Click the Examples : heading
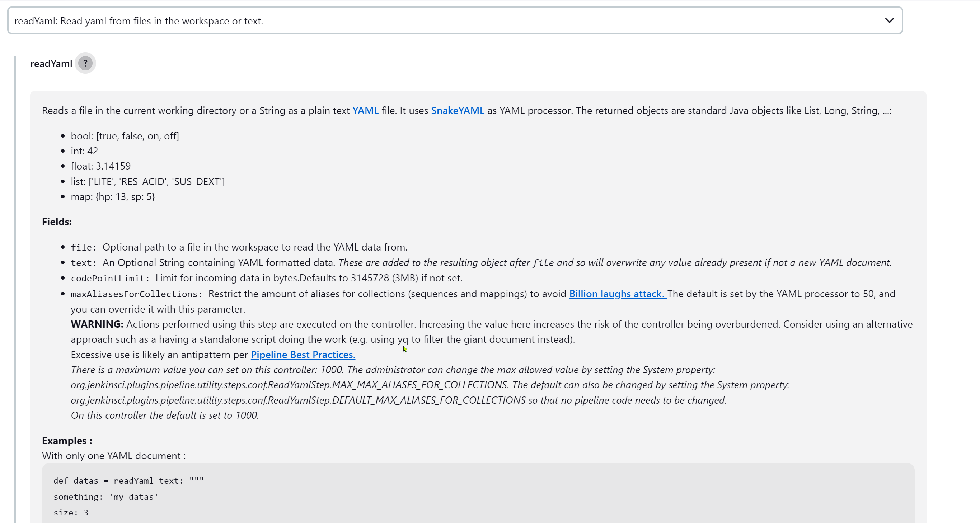This screenshot has width=980, height=523. 67,441
